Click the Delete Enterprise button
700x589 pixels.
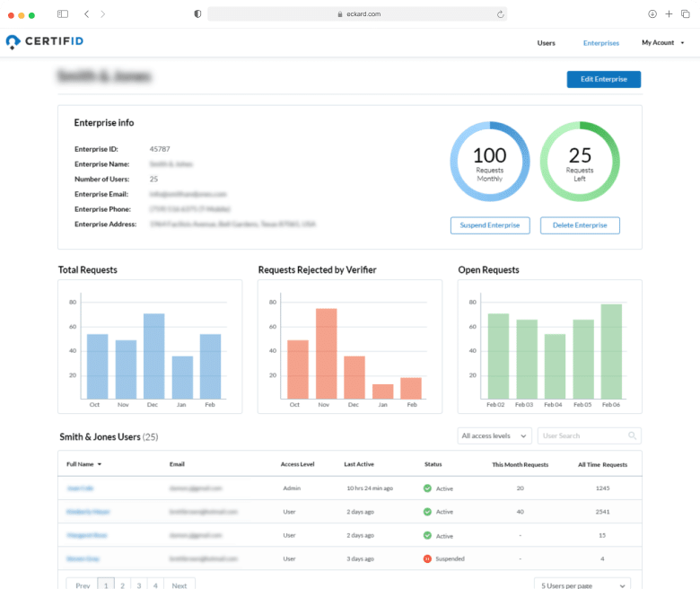pos(580,225)
